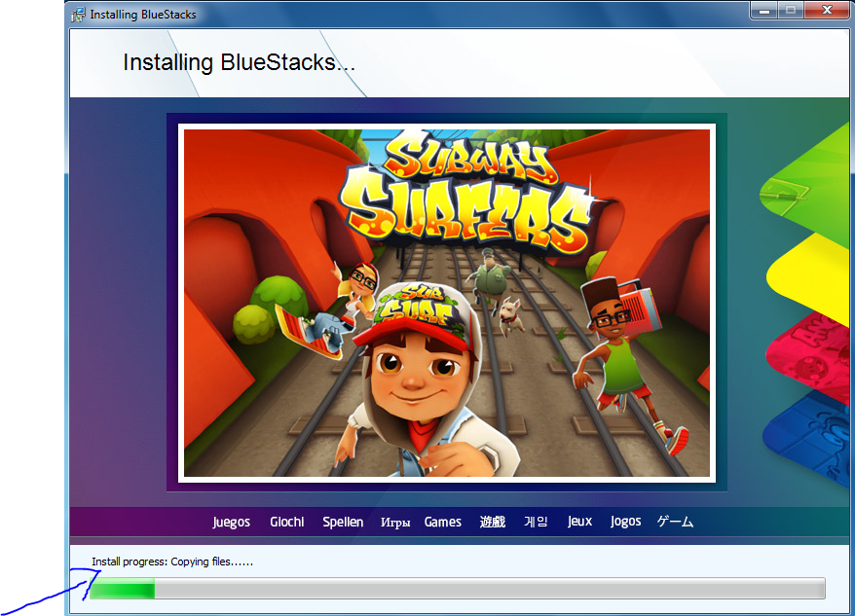The image size is (855, 616).
Task: Click the 'Игры' label
Action: [395, 523]
